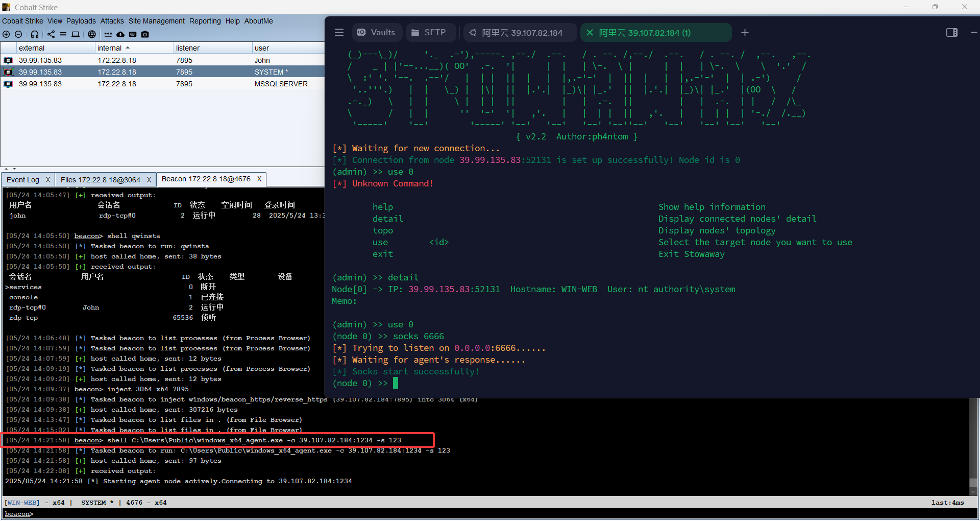The height and width of the screenshot is (521, 980).
Task: Sort sessions by user column
Action: point(288,48)
